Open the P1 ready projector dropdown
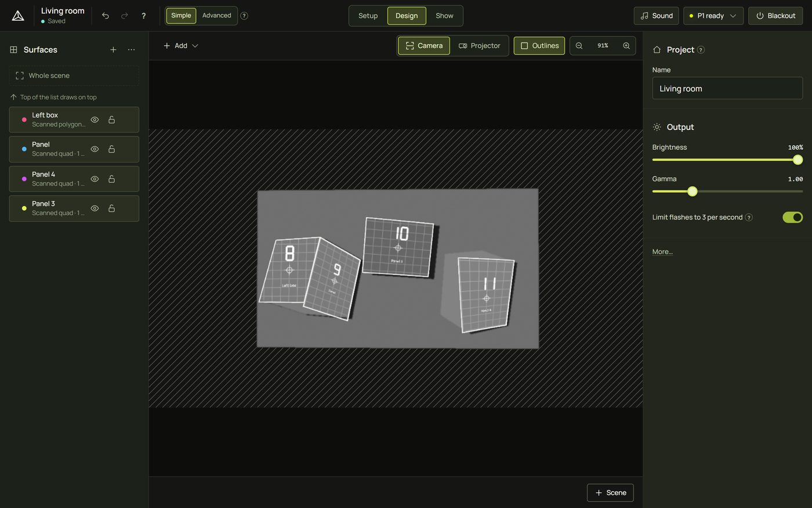 coord(713,16)
